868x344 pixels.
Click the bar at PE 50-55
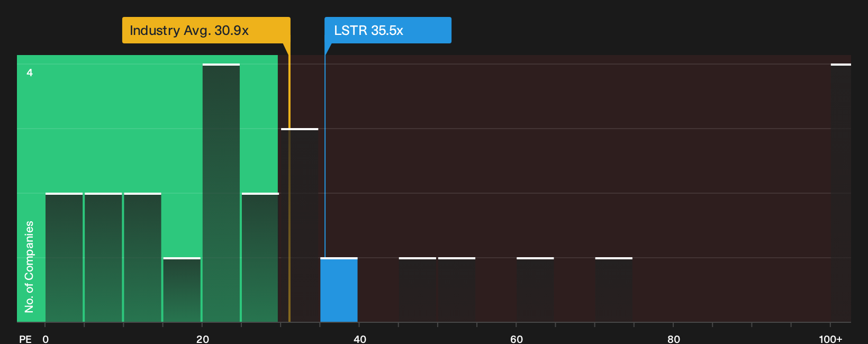tap(457, 290)
